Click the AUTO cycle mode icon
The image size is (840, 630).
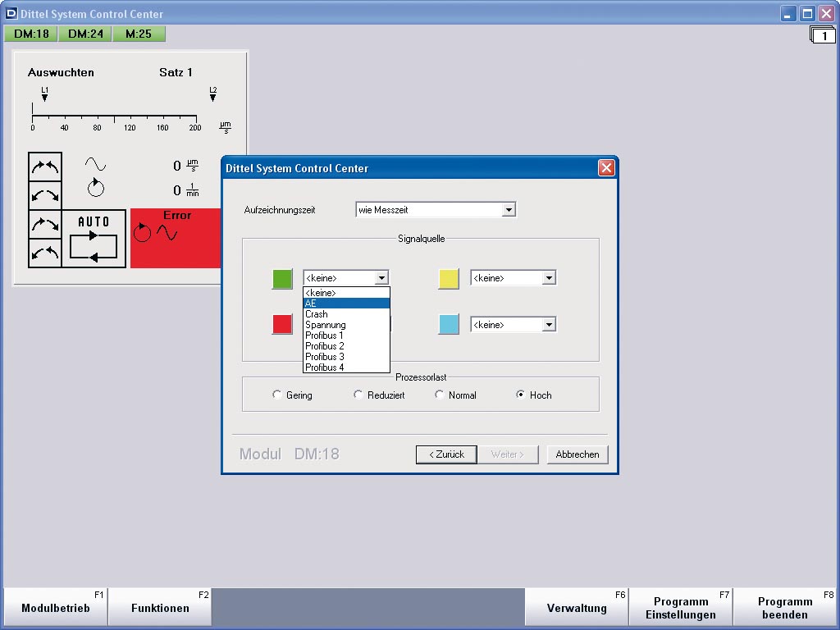coord(96,239)
